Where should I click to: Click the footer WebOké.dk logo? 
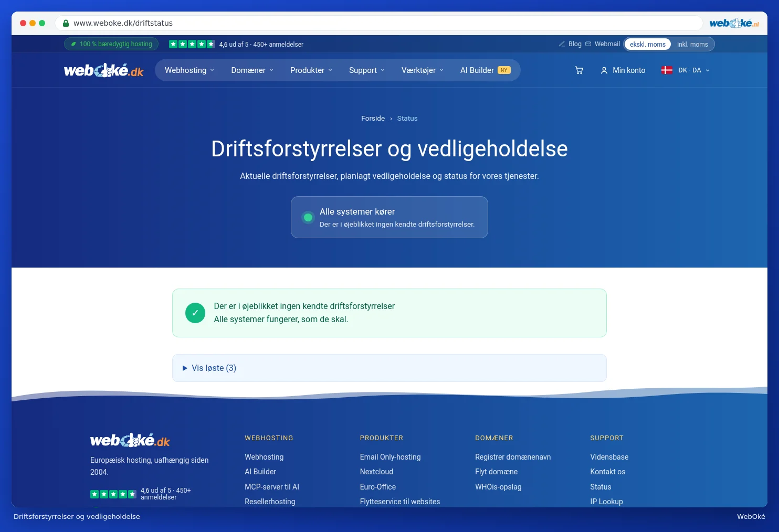click(x=130, y=440)
